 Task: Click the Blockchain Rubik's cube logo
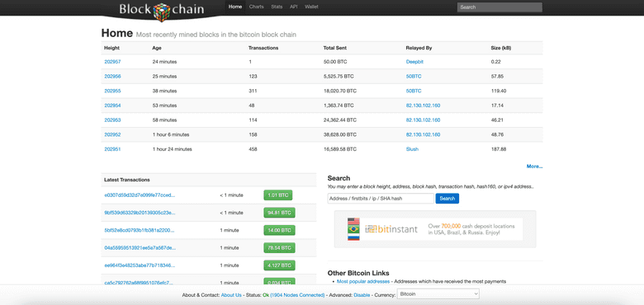point(162,12)
